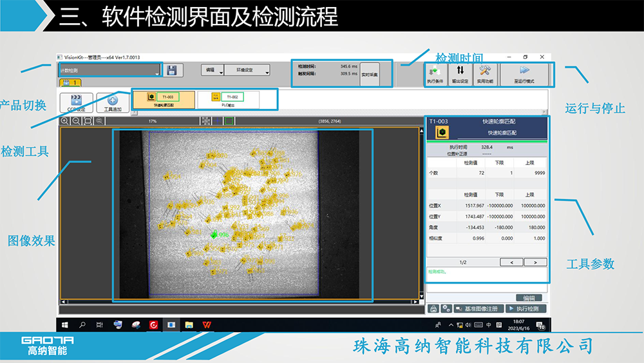This screenshot has height=363, width=644.
Task: Click the zoom in magnifier icon
Action: [x=65, y=121]
